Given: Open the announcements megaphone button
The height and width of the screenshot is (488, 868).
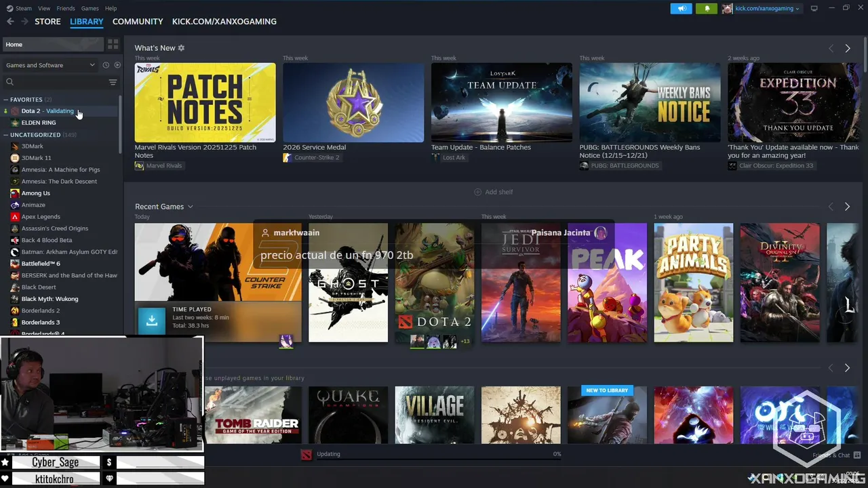Looking at the screenshot, I should click(x=681, y=8).
